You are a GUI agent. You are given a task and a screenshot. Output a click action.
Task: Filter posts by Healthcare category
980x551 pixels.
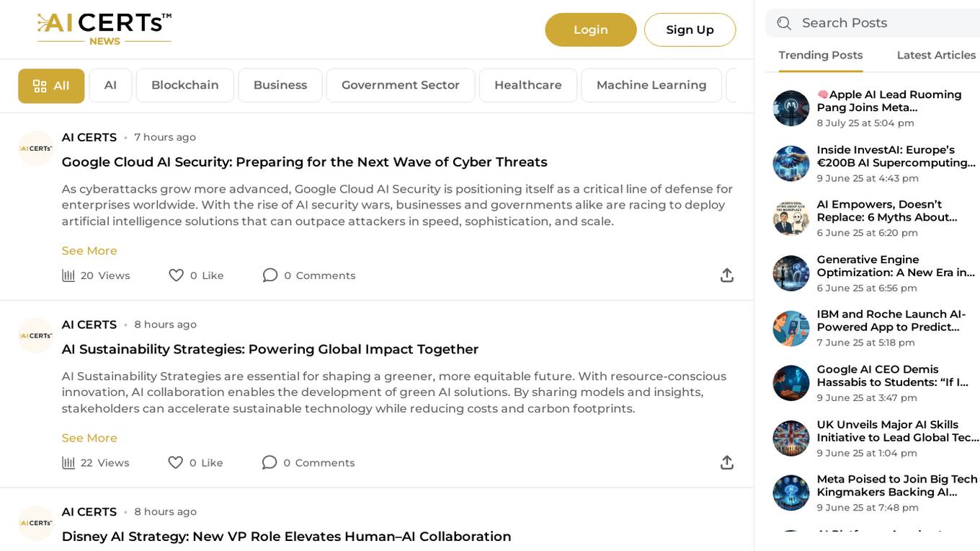[x=528, y=86]
